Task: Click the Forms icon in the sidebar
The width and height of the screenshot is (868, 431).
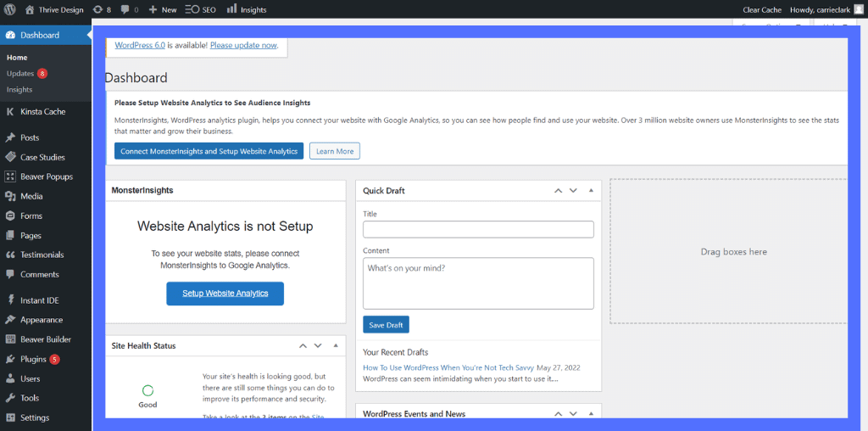Action: tap(10, 215)
